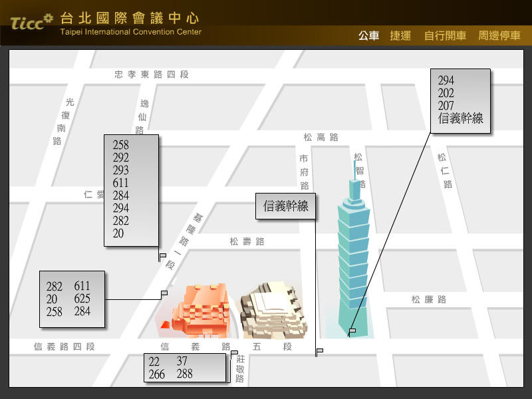Click bus number 294 in tall list
This screenshot has height=399, width=532.
[x=121, y=208]
